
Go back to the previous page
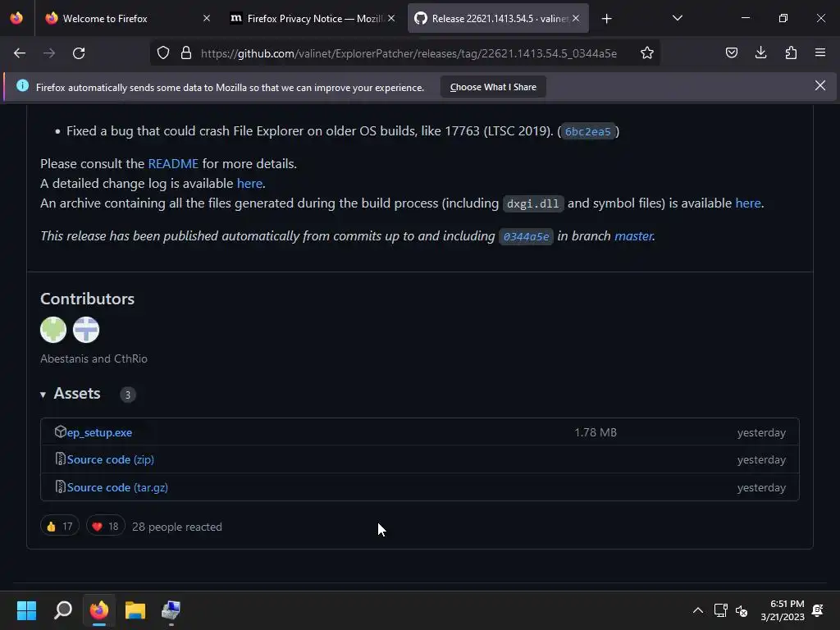20,53
